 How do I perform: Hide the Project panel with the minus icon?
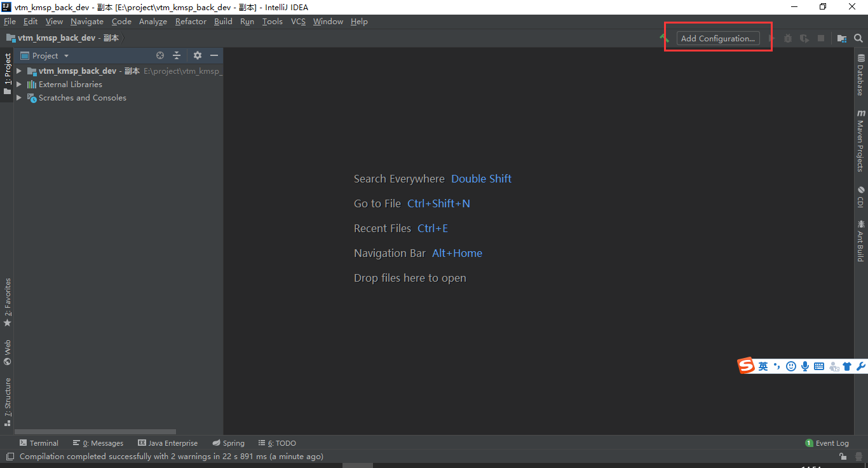pyautogui.click(x=214, y=55)
